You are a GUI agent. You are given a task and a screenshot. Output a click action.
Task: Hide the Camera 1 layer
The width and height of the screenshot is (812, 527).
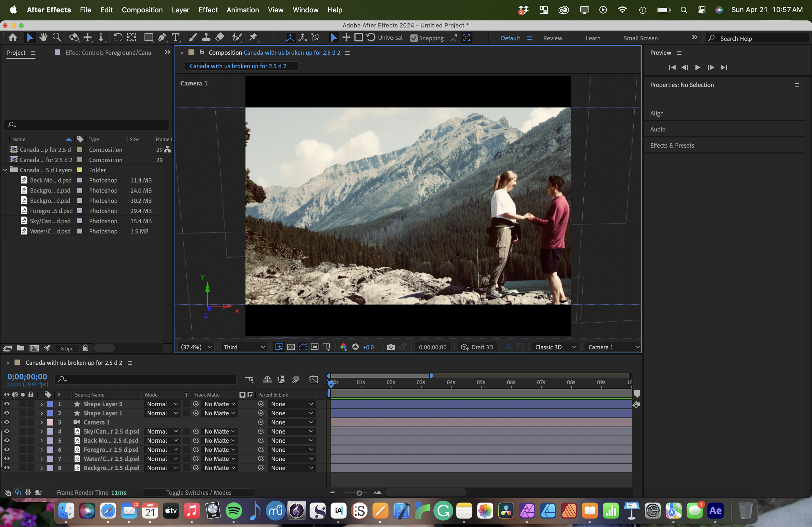[x=6, y=422]
